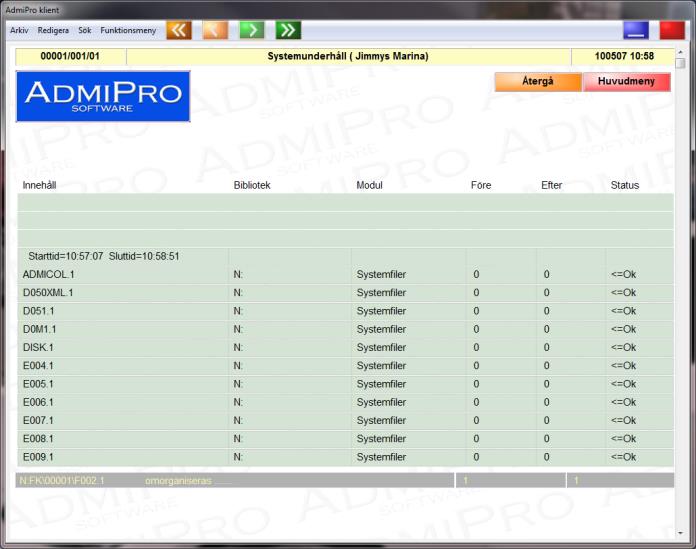This screenshot has height=549, width=696.
Task: Click the 00001/001/01 header field
Action: click(x=70, y=56)
